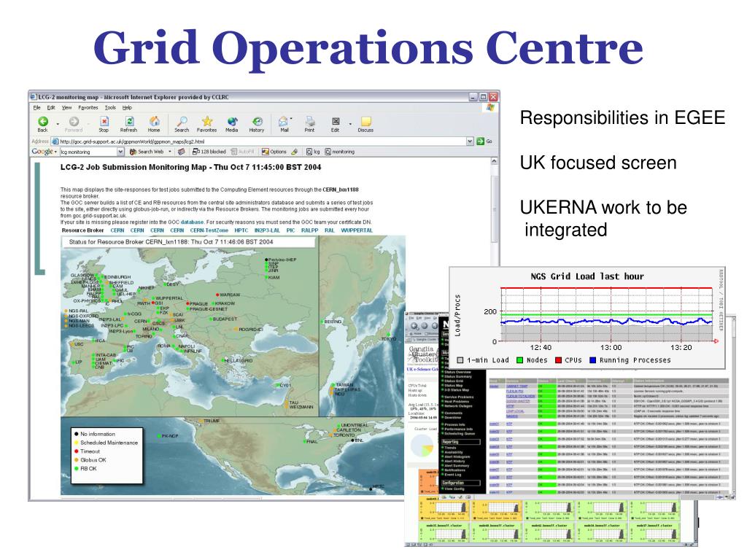Go to the Home page icon

[154, 122]
